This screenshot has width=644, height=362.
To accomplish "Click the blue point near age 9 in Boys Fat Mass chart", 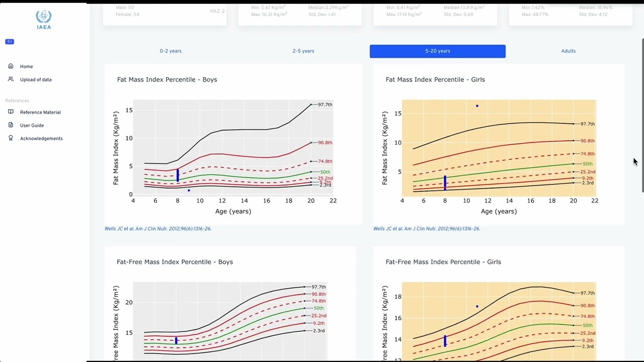I will click(189, 190).
